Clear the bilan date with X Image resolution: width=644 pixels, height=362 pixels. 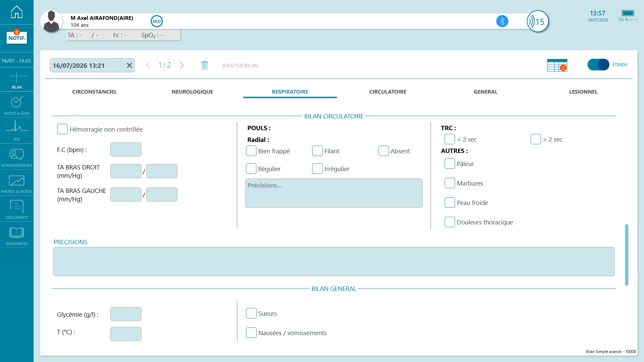pos(129,65)
